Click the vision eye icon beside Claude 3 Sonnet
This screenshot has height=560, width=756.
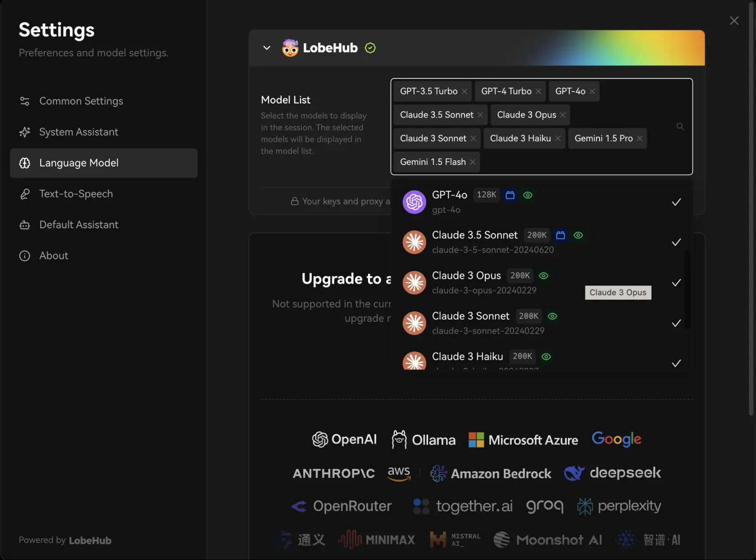552,316
